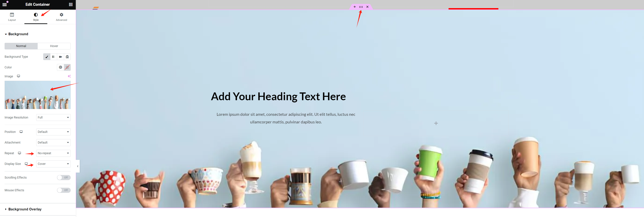
Task: Switch to the Layout tab
Action: click(x=12, y=16)
